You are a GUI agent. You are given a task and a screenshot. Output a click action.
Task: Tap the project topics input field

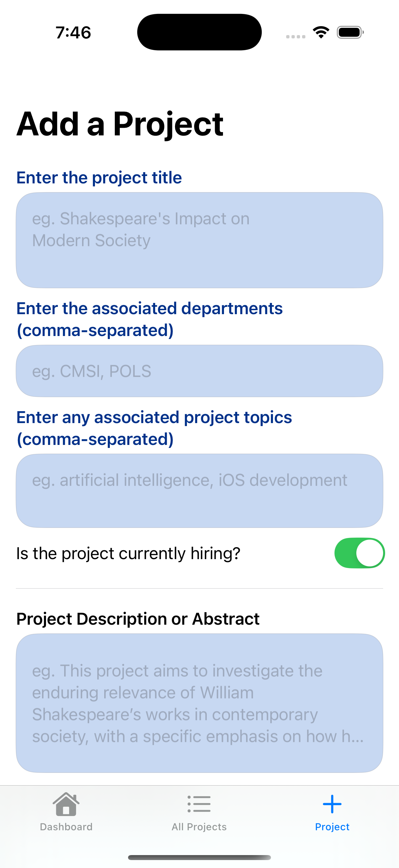point(199,490)
